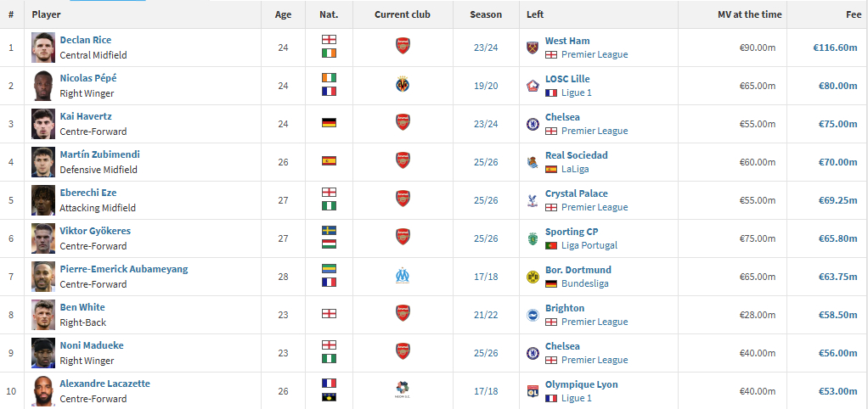
Task: Sort table by Fee column header
Action: tap(853, 14)
